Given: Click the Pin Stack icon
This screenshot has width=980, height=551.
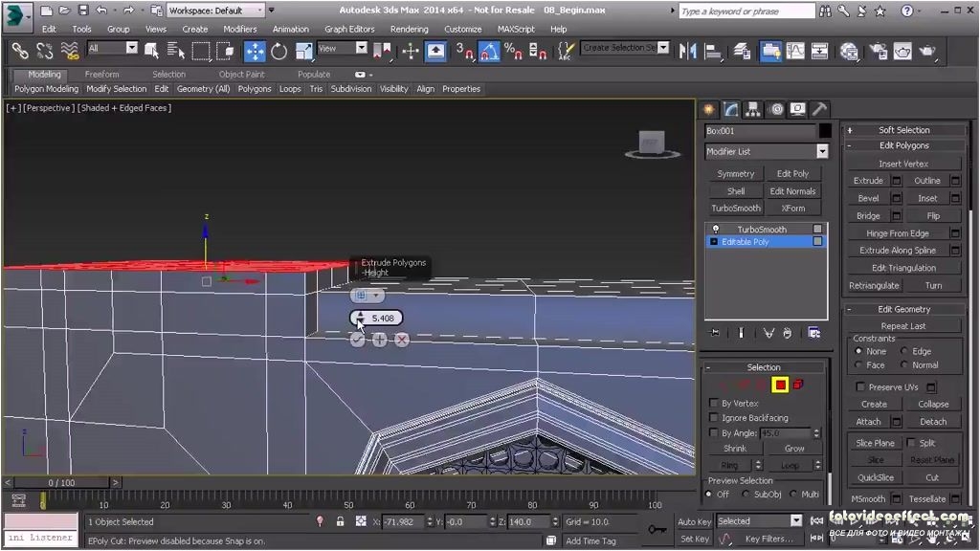Looking at the screenshot, I should point(715,333).
